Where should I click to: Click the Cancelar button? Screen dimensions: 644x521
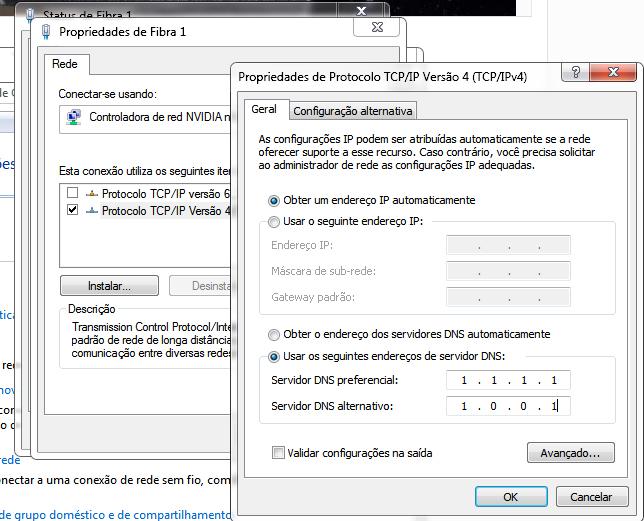pyautogui.click(x=591, y=497)
